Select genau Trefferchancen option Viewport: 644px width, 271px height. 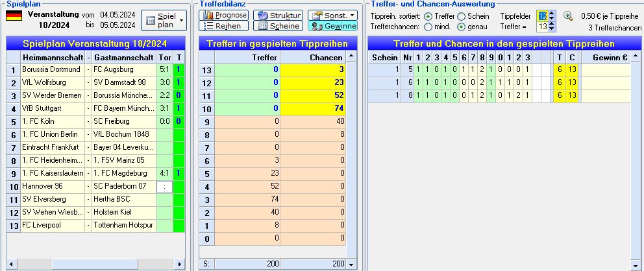461,27
